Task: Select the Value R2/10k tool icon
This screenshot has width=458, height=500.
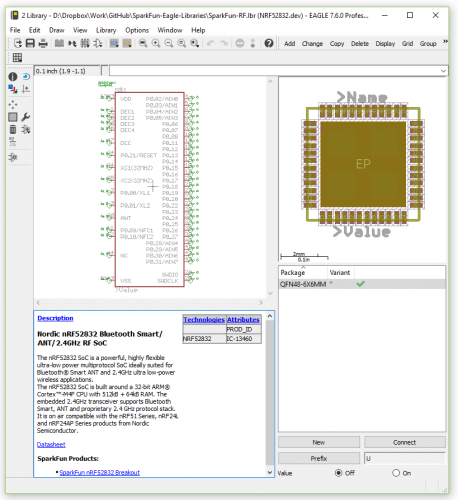Action: click(13, 142)
